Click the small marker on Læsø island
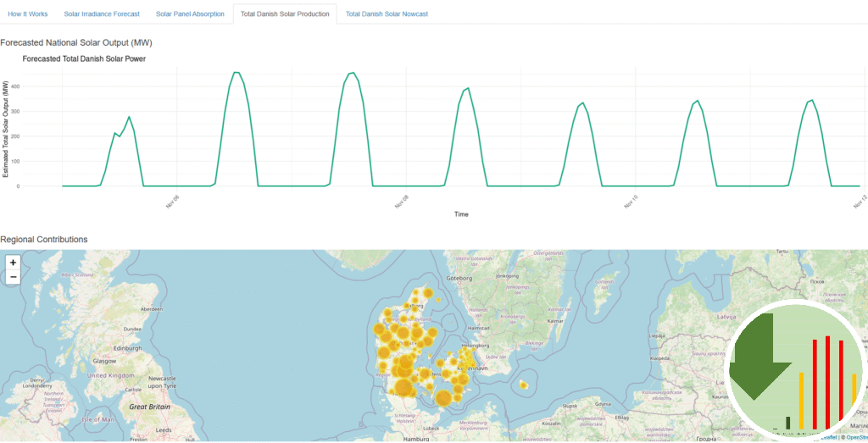The width and height of the screenshot is (868, 443). click(x=438, y=298)
